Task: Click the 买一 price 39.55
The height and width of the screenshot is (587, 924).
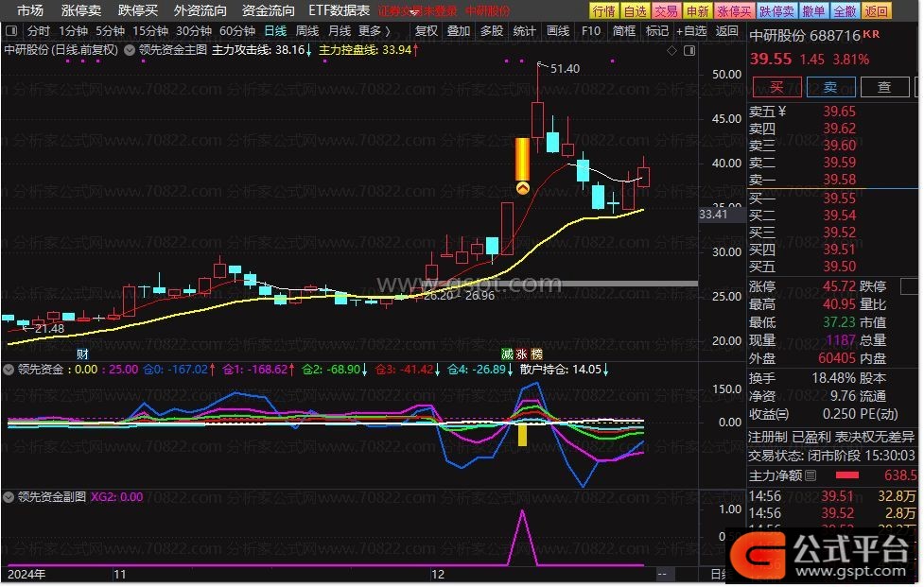Action: 839,198
